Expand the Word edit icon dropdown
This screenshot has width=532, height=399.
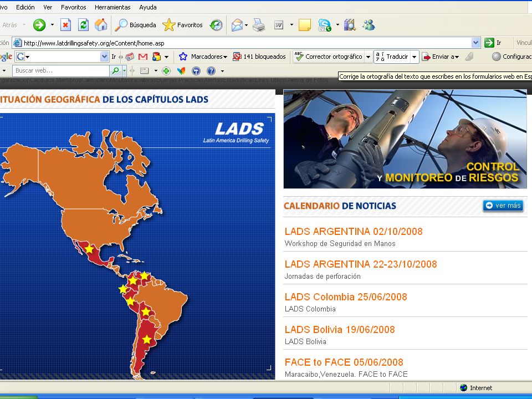(292, 25)
